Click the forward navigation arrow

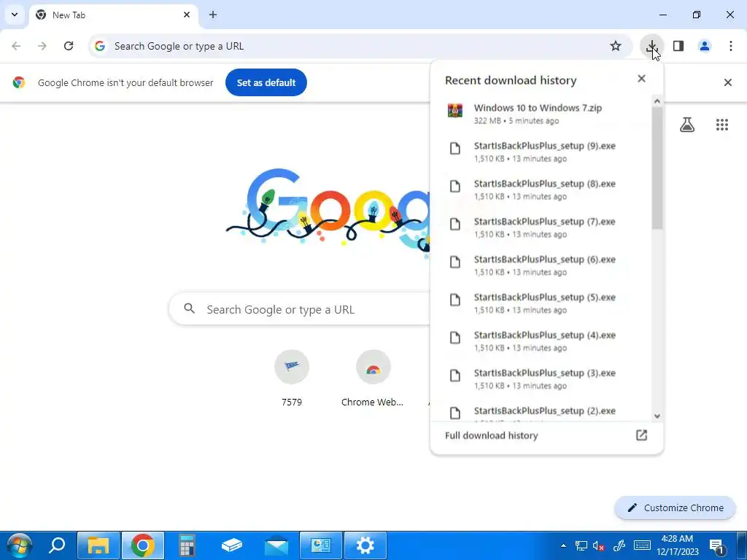click(x=42, y=46)
